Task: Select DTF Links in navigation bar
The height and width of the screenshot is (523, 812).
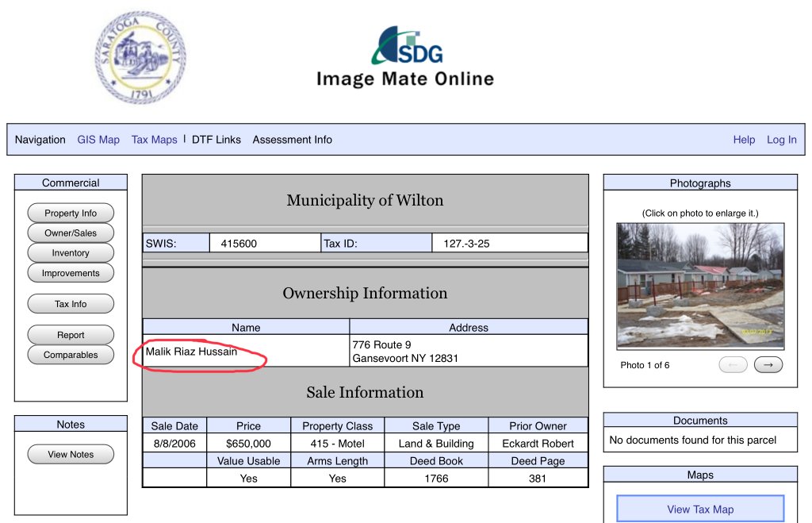Action: point(216,140)
